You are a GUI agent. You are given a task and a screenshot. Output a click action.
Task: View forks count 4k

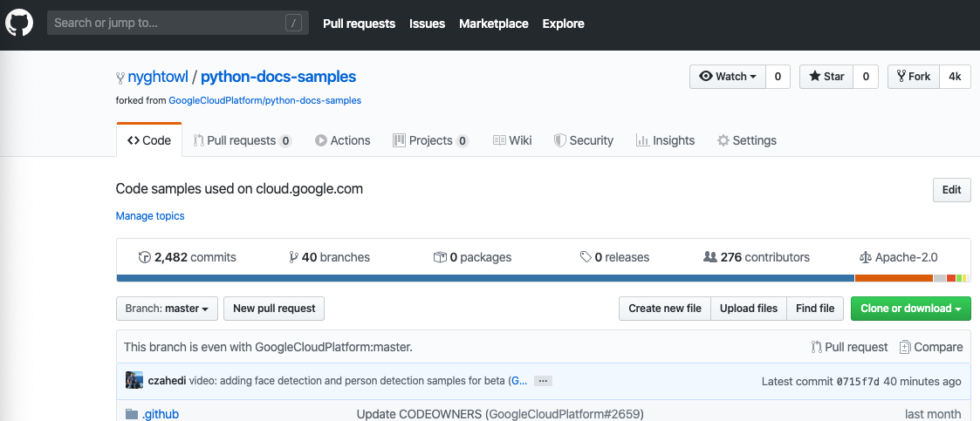pos(955,77)
